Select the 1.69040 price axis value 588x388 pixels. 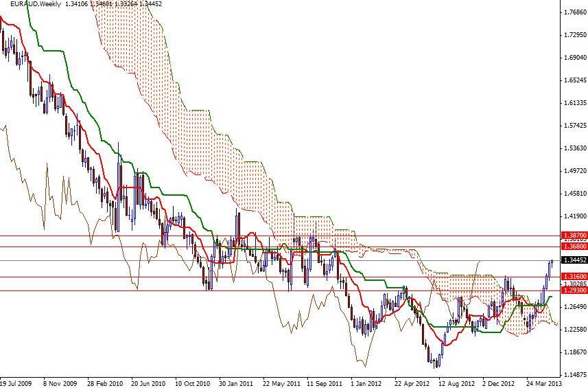[x=575, y=58]
